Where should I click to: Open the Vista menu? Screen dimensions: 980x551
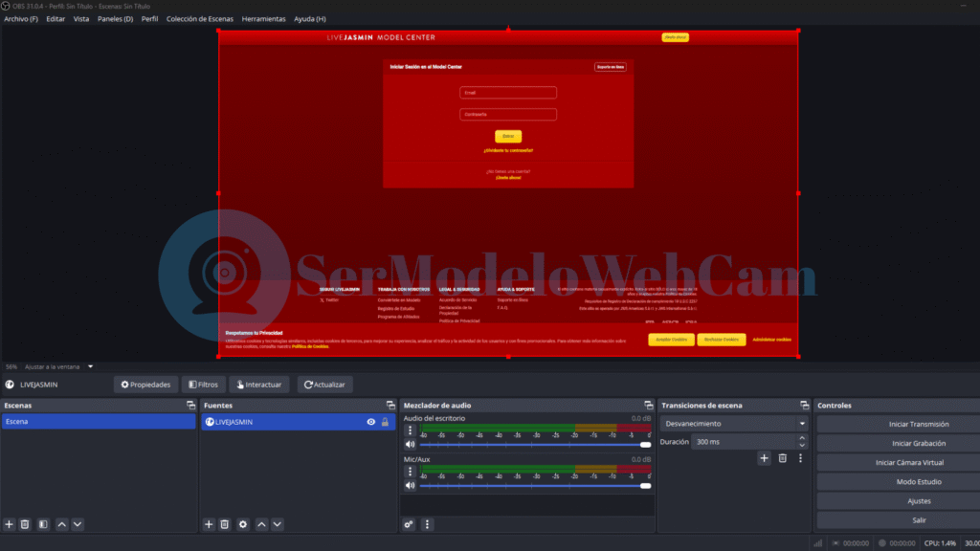coord(81,19)
